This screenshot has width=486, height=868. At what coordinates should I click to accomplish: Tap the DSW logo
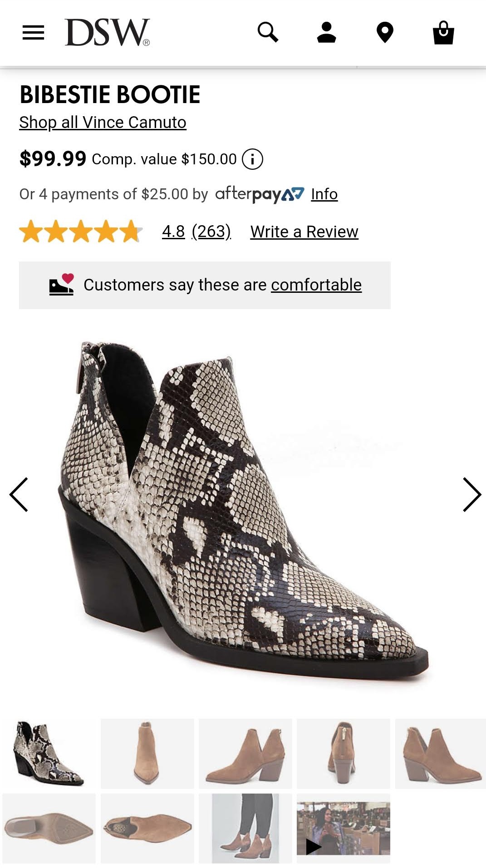coord(107,33)
